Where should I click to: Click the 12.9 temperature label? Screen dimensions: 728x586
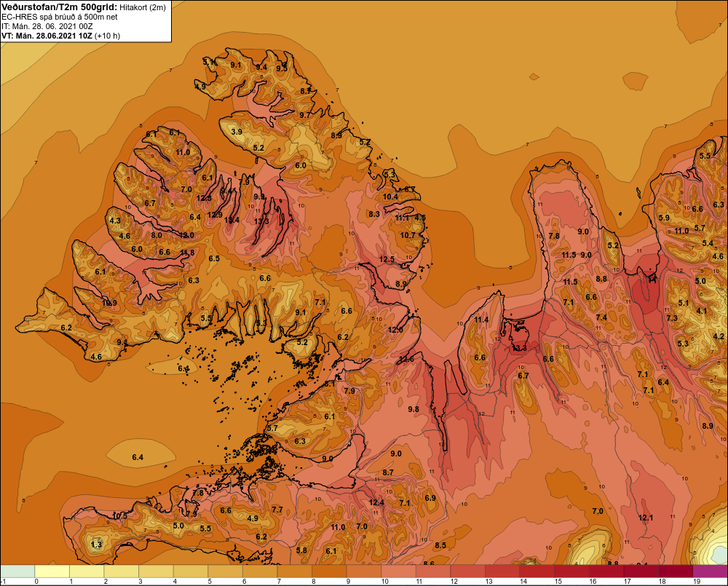click(x=214, y=215)
